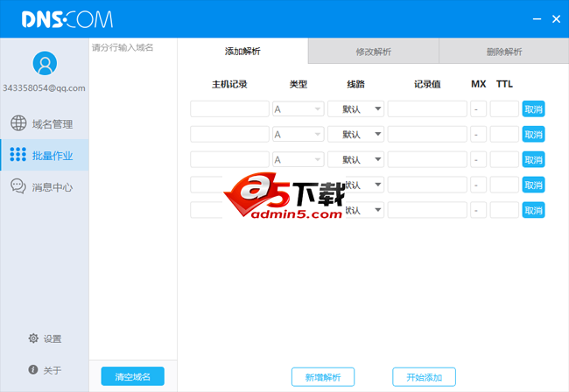The height and width of the screenshot is (392, 569).
Task: Close the DNS.COM window
Action: pyautogui.click(x=556, y=19)
